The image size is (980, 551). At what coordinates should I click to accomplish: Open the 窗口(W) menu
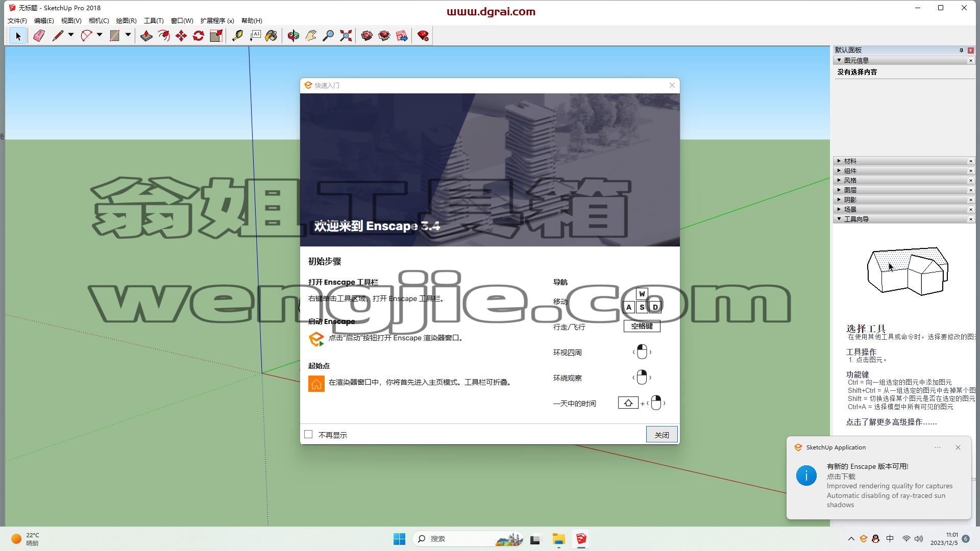point(182,21)
